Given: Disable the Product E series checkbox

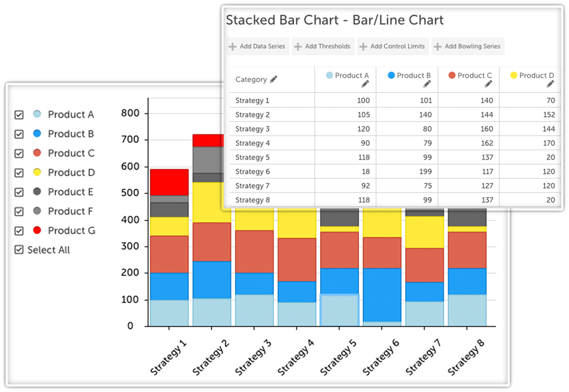Looking at the screenshot, I should [x=19, y=192].
